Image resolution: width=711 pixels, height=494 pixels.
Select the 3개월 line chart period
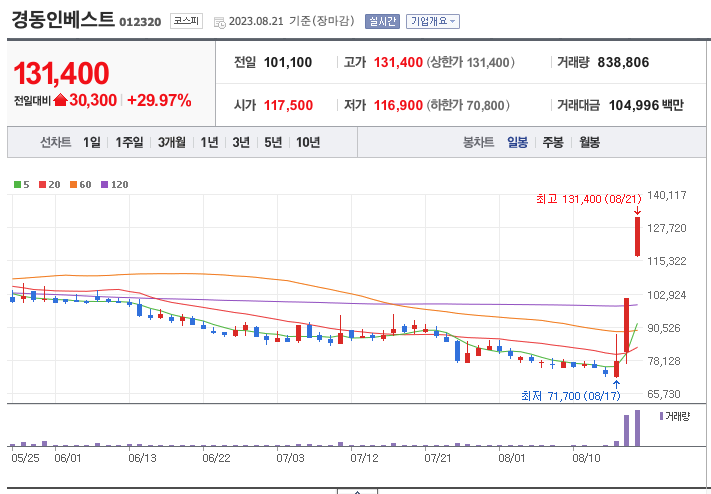[172, 142]
